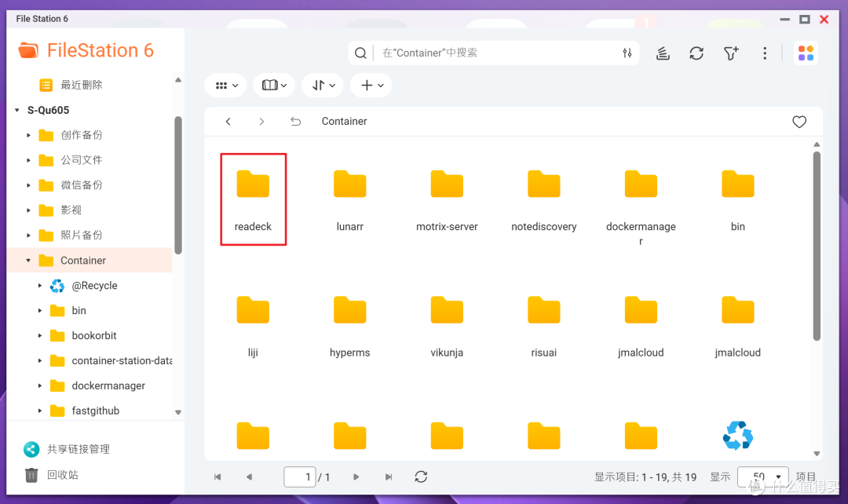Click the page number input box
This screenshot has height=504, width=848.
(300, 477)
